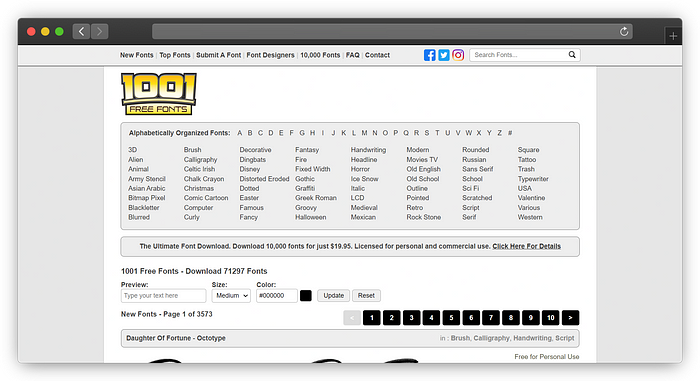Viewport: 700px width, 381px height.
Task: Open the Twitter social icon
Action: click(444, 55)
